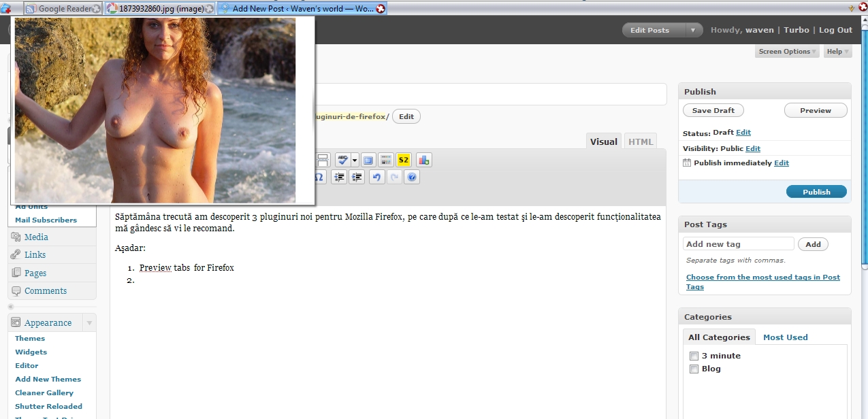Click the bar chart poll icon
This screenshot has width=868, height=419.
[423, 161]
